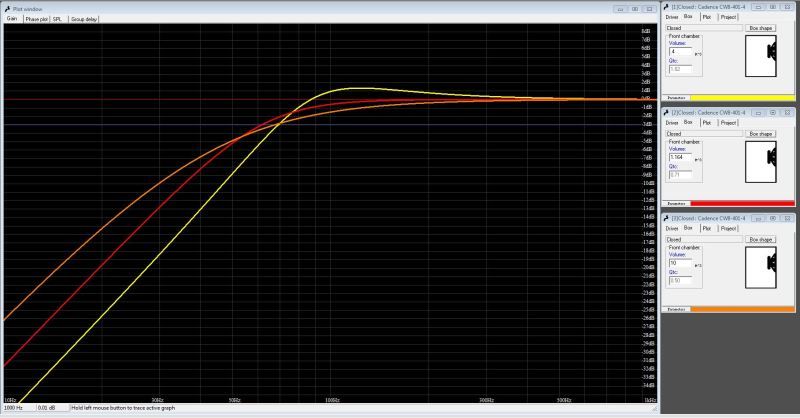Screen dimensions: 800x418
Task: Open the Driver tab in project 1
Action: click(x=672, y=17)
